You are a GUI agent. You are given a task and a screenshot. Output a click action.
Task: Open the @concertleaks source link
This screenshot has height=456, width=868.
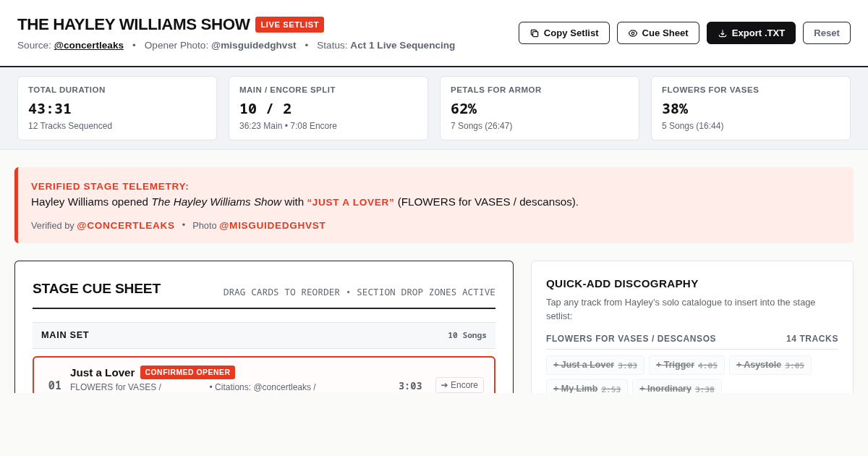point(89,45)
